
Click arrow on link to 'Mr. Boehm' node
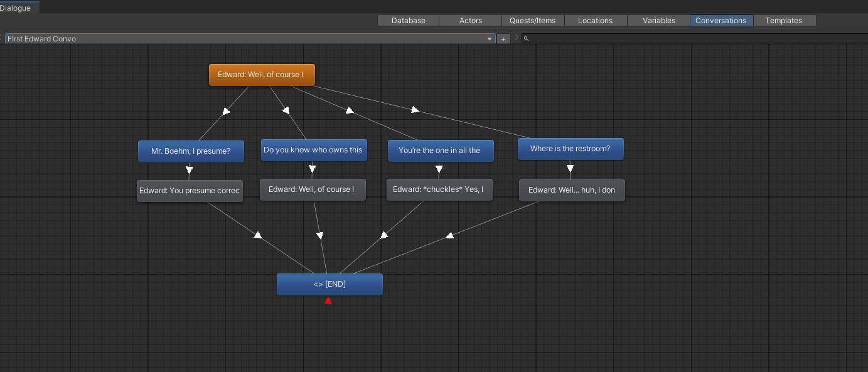[x=226, y=111]
